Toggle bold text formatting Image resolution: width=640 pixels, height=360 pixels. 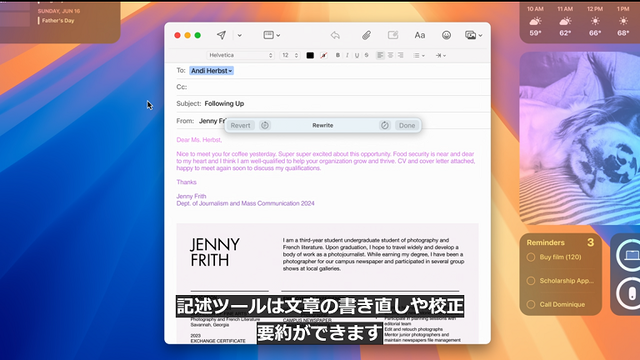338,55
